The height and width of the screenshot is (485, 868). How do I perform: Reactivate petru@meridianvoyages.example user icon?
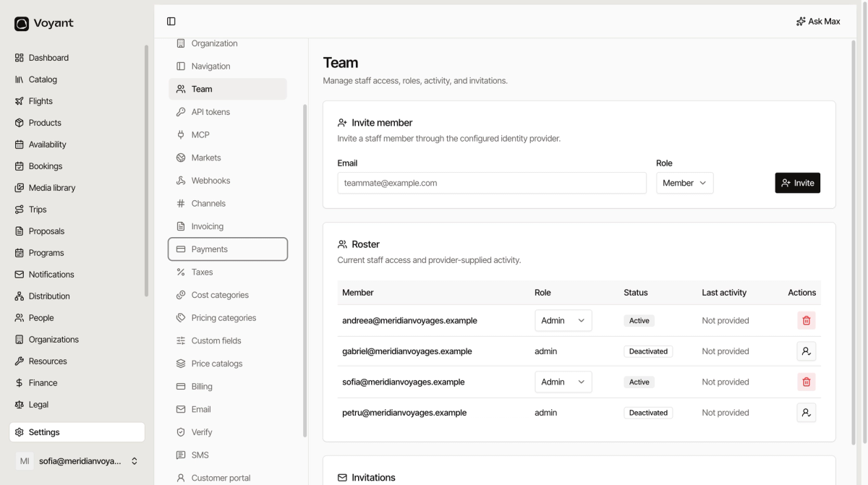(807, 413)
